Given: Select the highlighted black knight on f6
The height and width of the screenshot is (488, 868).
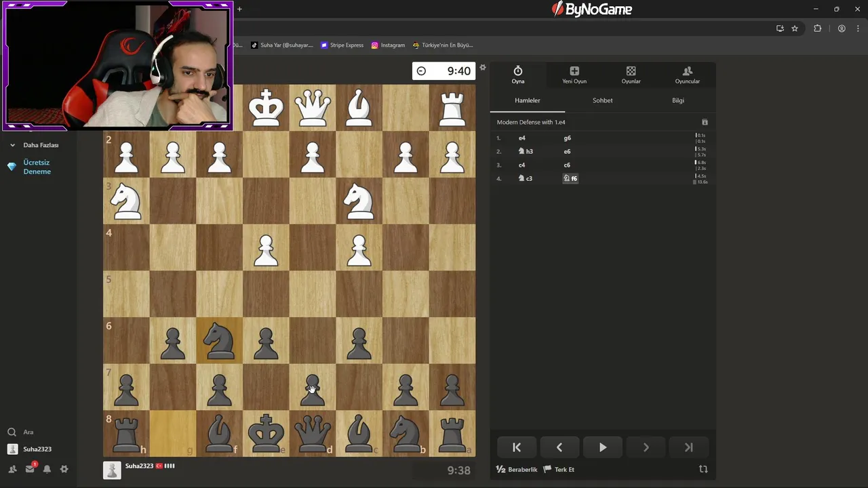Looking at the screenshot, I should click(x=219, y=340).
